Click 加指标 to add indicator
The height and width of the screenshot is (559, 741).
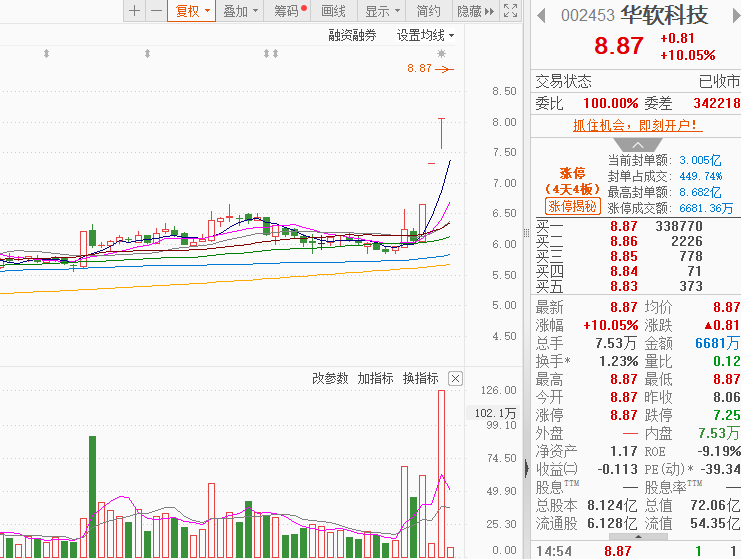375,378
